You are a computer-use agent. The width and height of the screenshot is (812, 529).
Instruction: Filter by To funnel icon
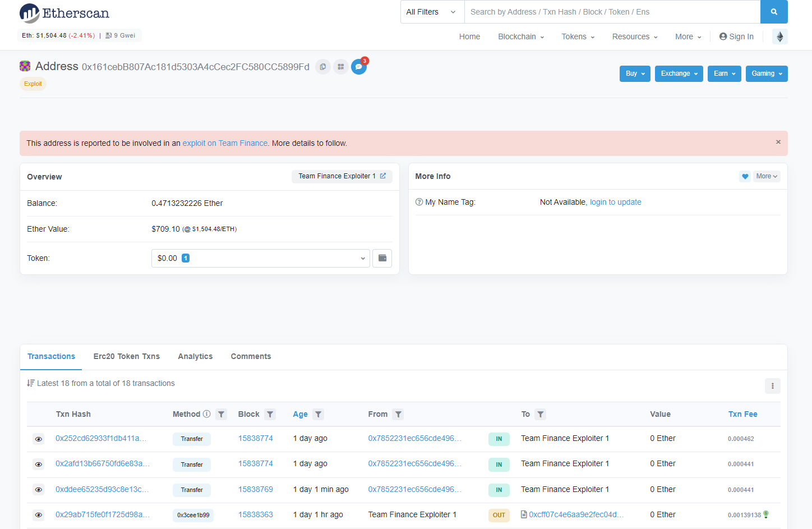[541, 415]
